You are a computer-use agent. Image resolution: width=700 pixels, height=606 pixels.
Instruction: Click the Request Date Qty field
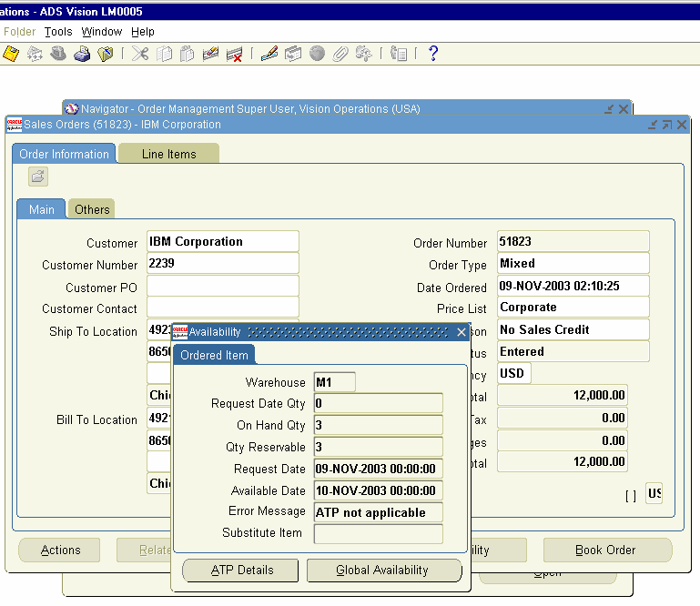coord(378,403)
